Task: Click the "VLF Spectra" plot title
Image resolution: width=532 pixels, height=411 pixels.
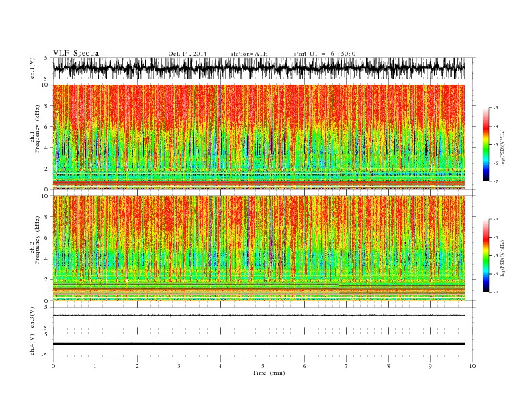Action: [76, 53]
